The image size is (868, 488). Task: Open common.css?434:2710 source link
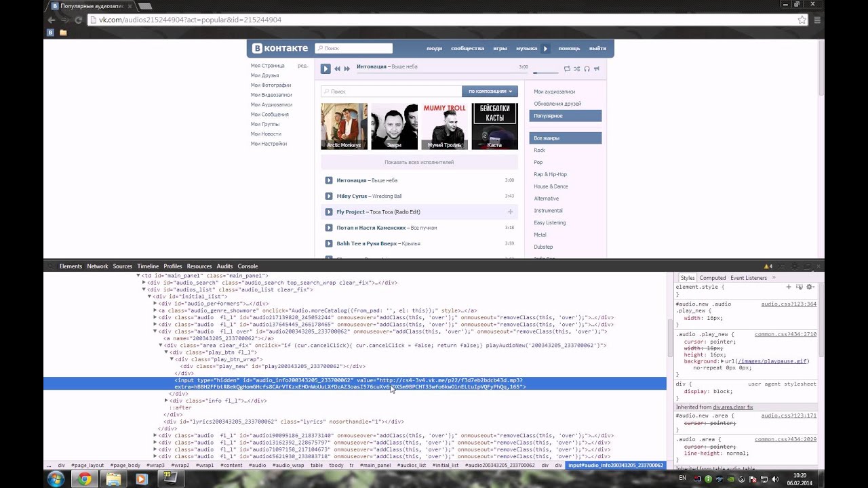point(785,334)
